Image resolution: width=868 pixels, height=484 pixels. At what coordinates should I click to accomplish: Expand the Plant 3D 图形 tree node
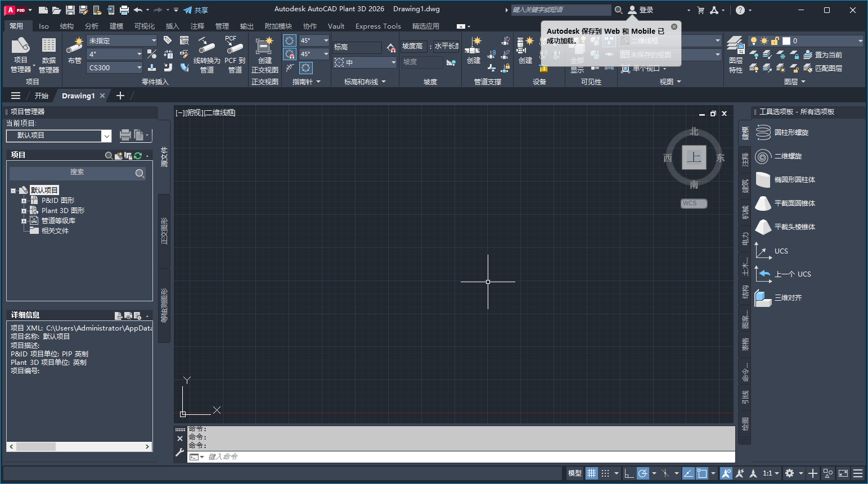pos(24,211)
